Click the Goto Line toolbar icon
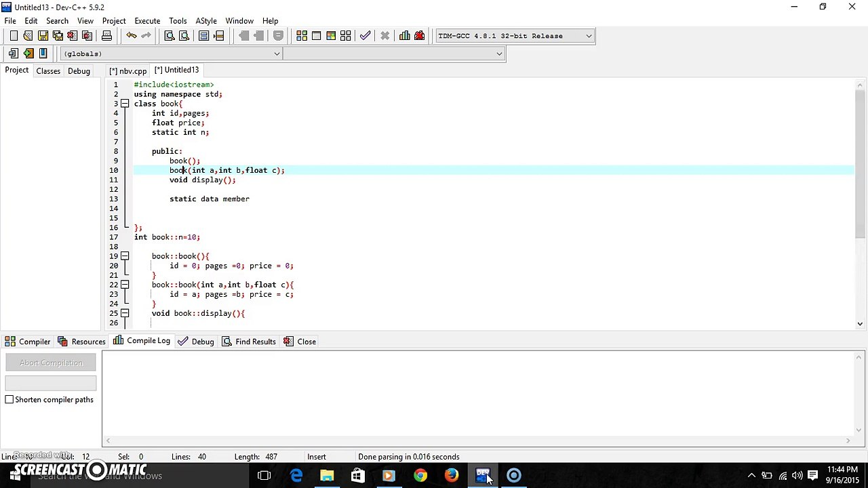 [218, 35]
